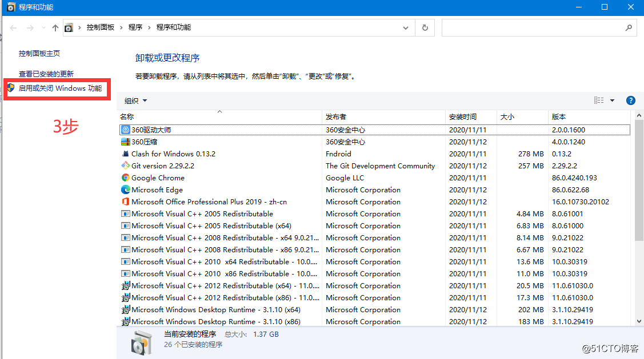
Task: Select the Google Chrome icon
Action: coord(126,178)
